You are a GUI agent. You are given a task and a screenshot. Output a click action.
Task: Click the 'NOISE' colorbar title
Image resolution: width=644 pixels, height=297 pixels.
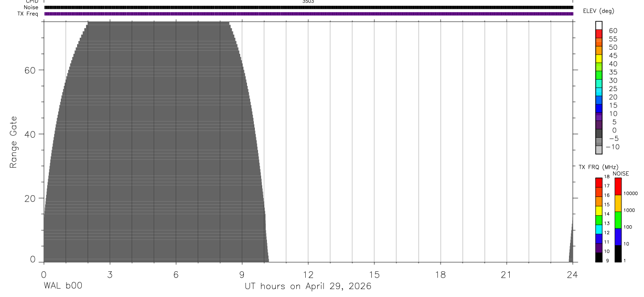621,173
